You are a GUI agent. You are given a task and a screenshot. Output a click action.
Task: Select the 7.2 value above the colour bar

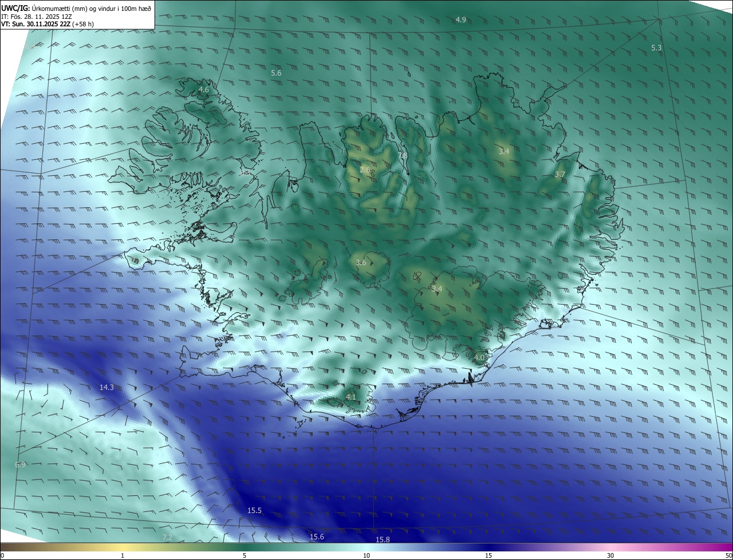pos(167,537)
